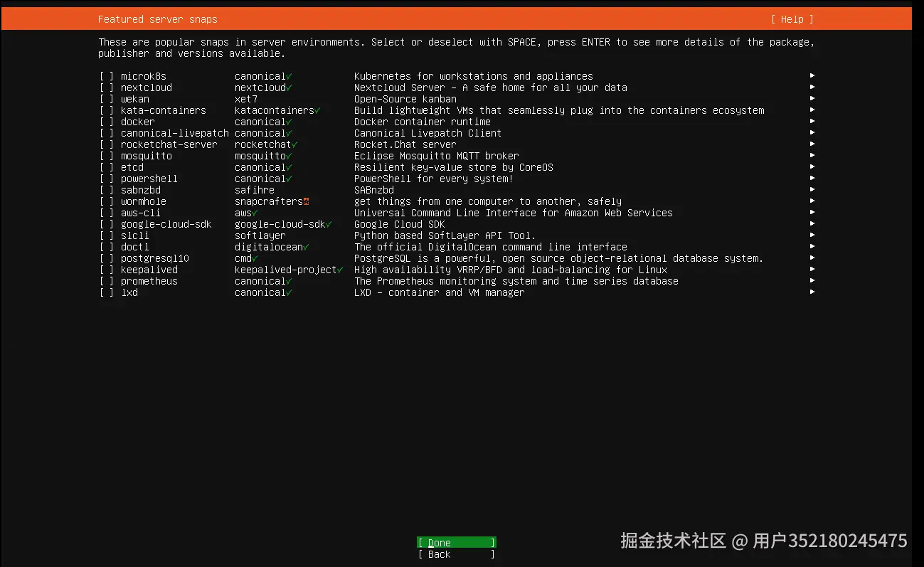Click the 'softlayer' publisher name
924x567 pixels.
pos(260,235)
